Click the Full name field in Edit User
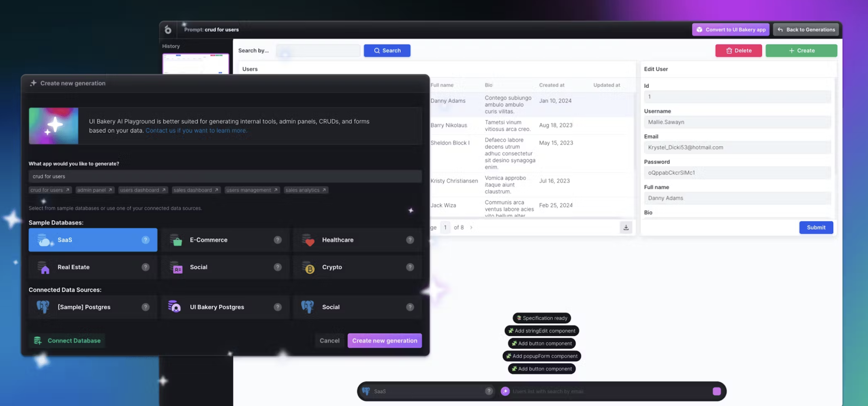Screen dimensions: 868x406 (x=737, y=198)
